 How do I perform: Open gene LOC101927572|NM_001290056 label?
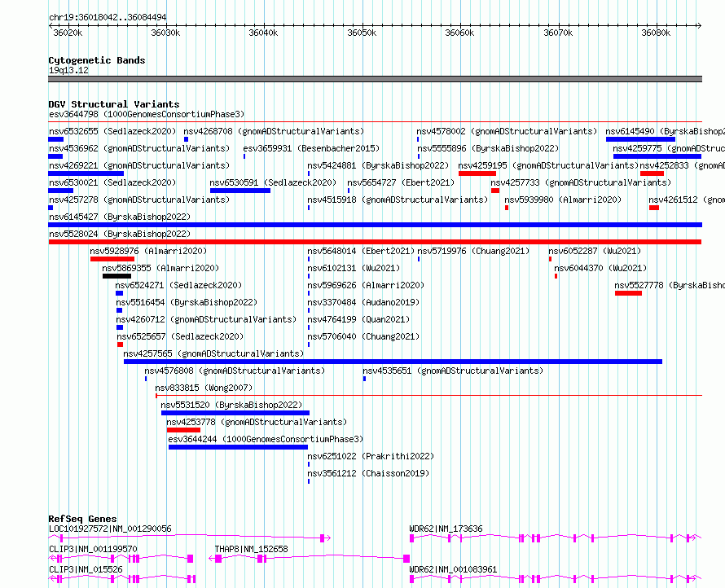click(110, 529)
